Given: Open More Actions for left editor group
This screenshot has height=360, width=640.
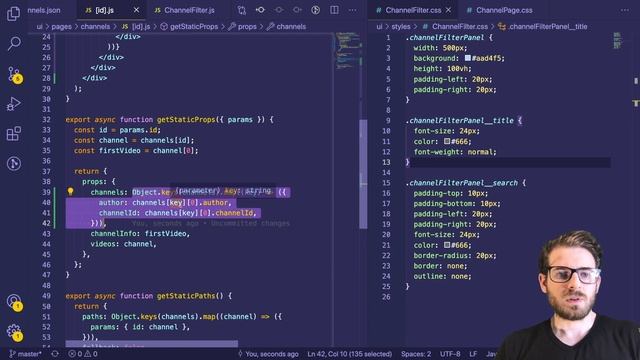Looking at the screenshot, I should pyautogui.click(x=352, y=10).
